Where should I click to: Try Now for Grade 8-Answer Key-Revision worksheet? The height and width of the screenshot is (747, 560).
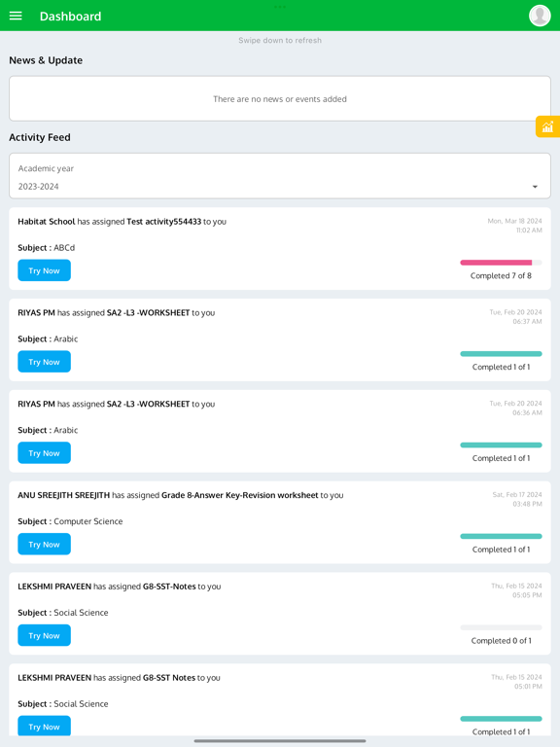[45, 544]
